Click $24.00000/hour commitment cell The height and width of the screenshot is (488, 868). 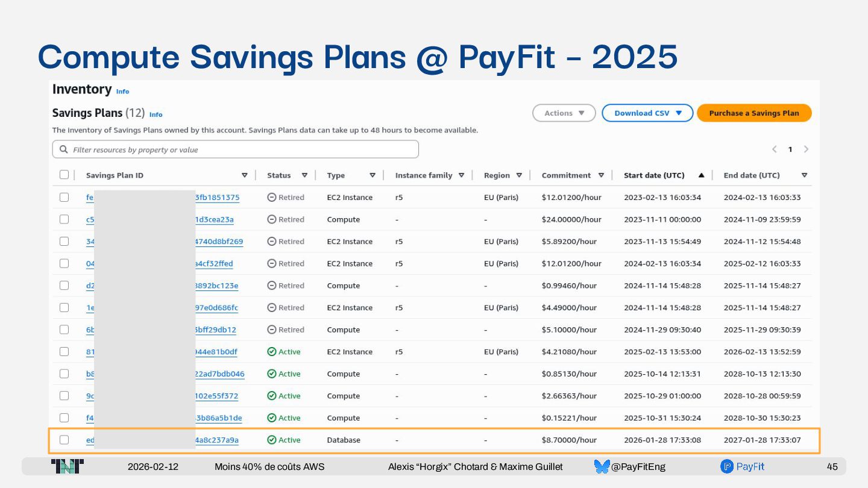pyautogui.click(x=571, y=220)
